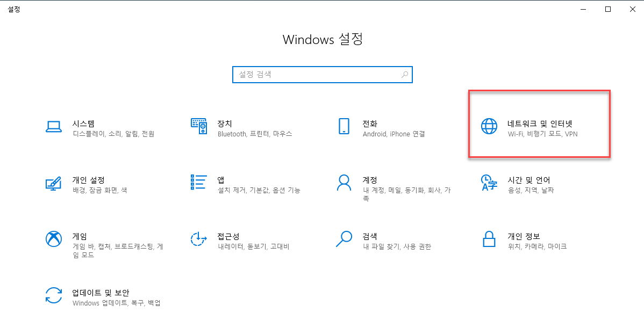Close the 설정 window

[632, 9]
